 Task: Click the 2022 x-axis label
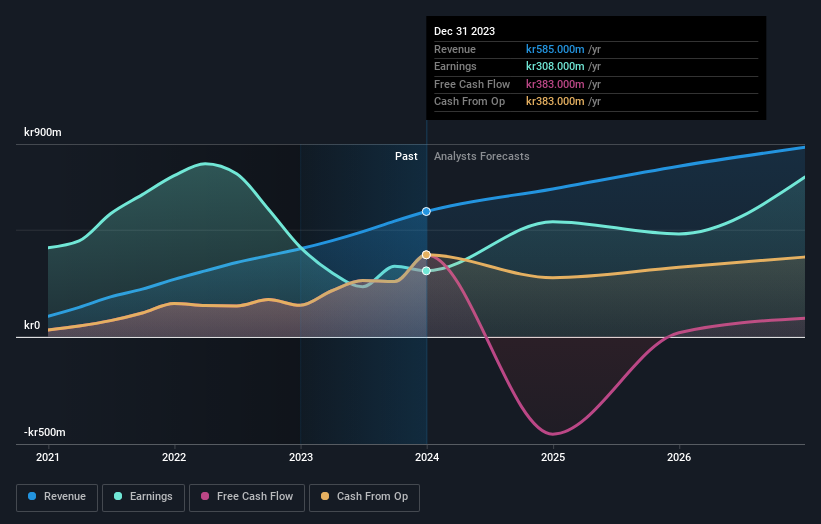(x=174, y=458)
